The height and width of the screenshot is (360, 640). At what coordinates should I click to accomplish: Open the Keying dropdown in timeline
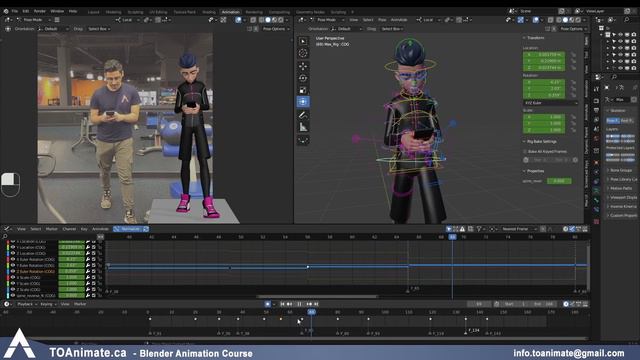48,304
